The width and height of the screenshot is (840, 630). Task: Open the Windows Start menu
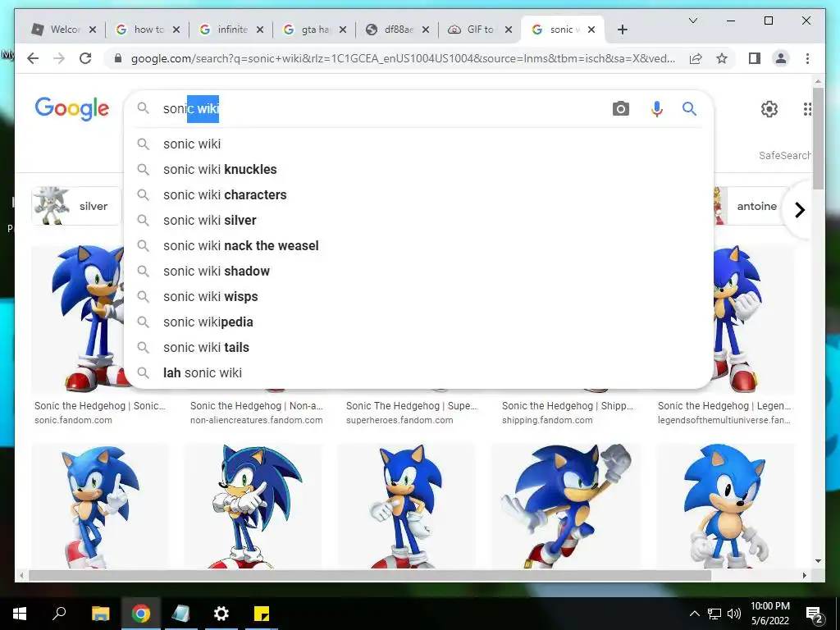coord(20,614)
